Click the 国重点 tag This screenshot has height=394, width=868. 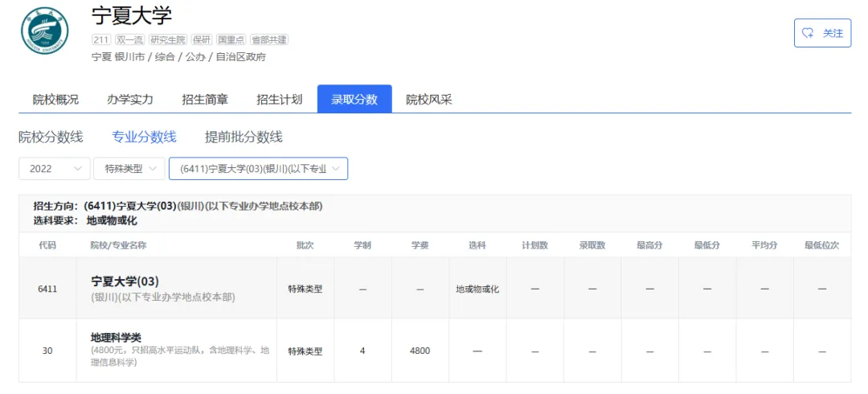click(231, 40)
